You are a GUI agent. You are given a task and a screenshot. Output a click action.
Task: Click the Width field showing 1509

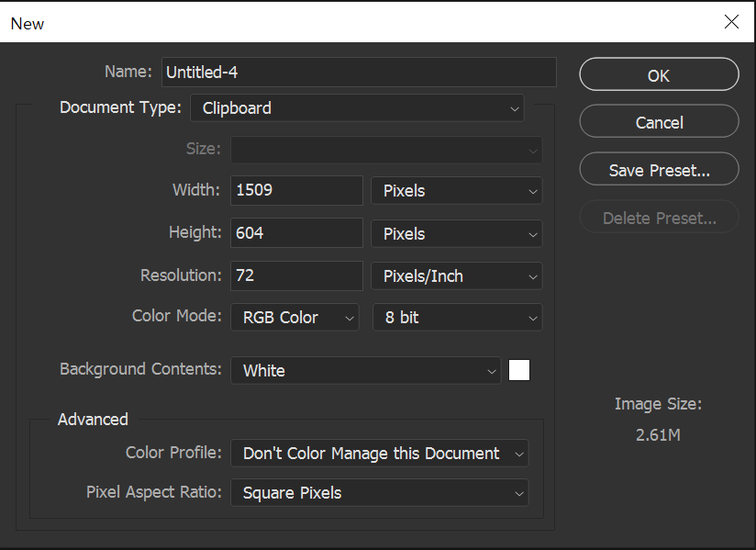click(296, 190)
